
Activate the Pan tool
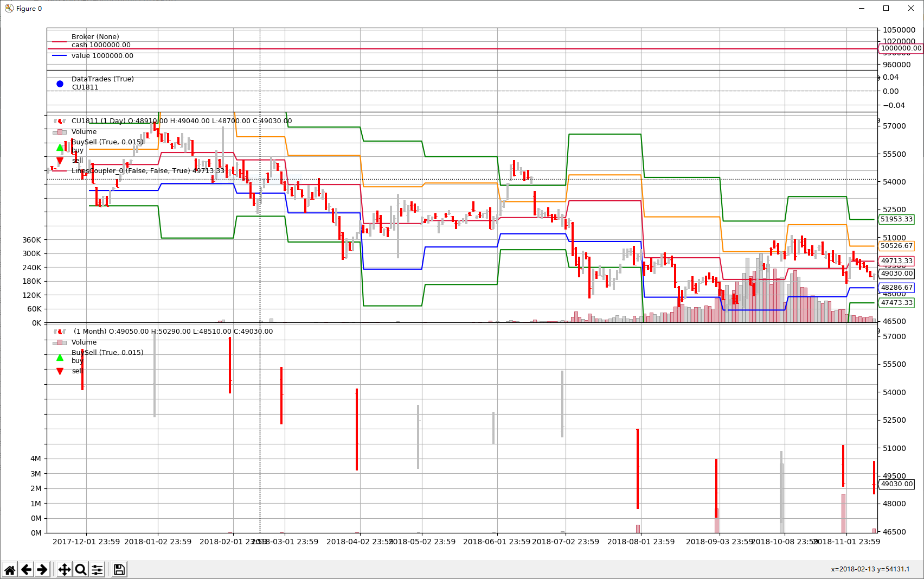tap(64, 569)
